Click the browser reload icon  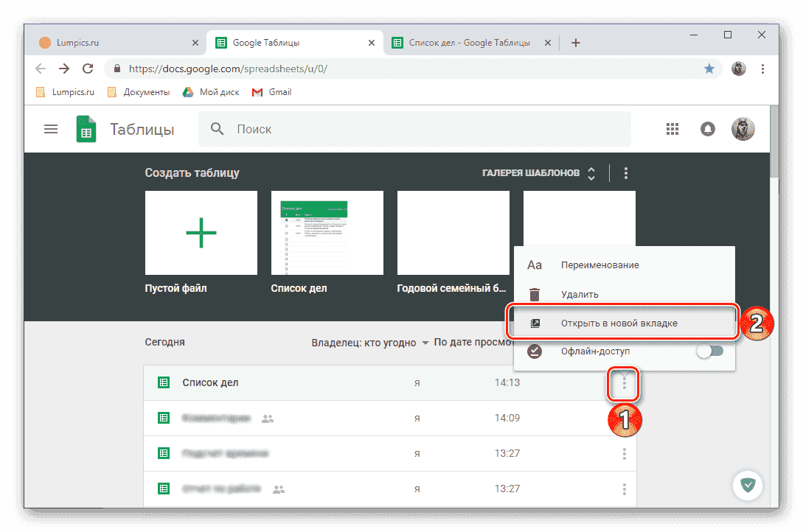click(88, 68)
